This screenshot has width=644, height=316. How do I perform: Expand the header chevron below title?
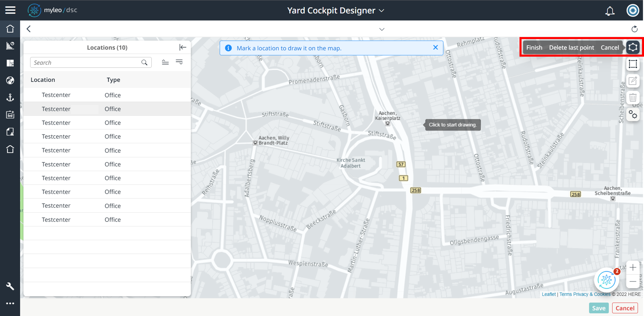[382, 29]
